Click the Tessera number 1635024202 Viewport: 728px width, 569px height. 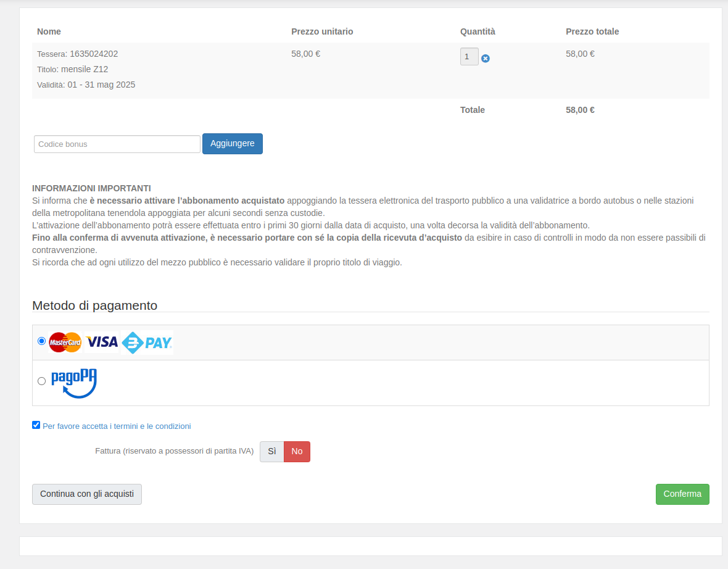tap(94, 54)
